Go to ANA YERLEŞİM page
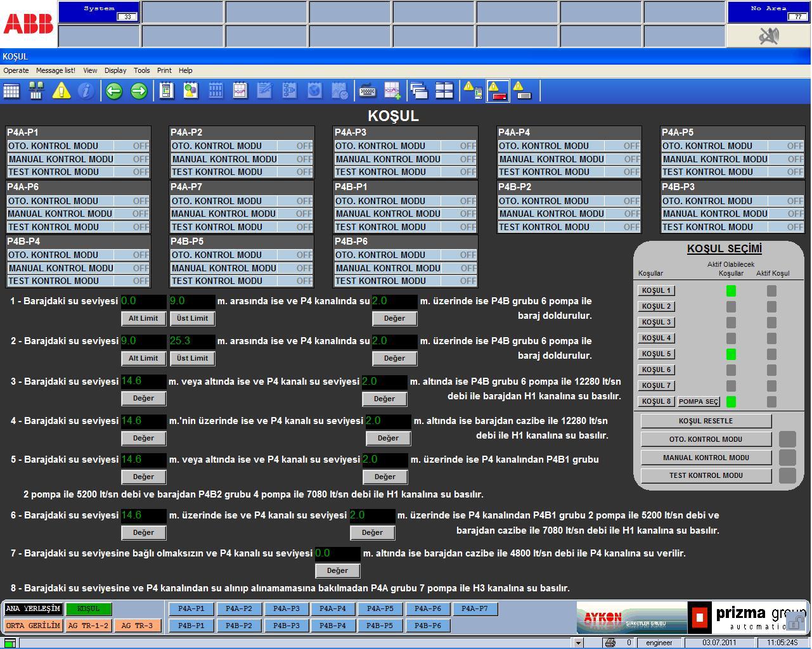The height and width of the screenshot is (649, 812). [33, 609]
